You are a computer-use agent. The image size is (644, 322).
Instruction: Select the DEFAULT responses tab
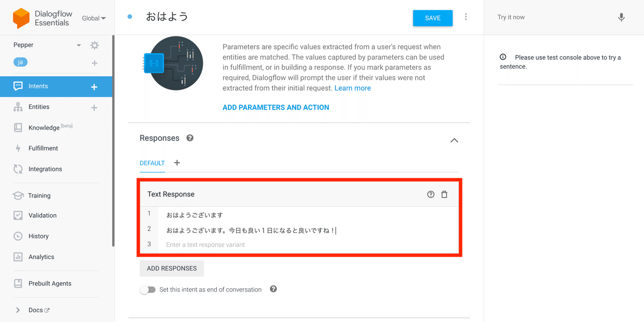[x=152, y=163]
